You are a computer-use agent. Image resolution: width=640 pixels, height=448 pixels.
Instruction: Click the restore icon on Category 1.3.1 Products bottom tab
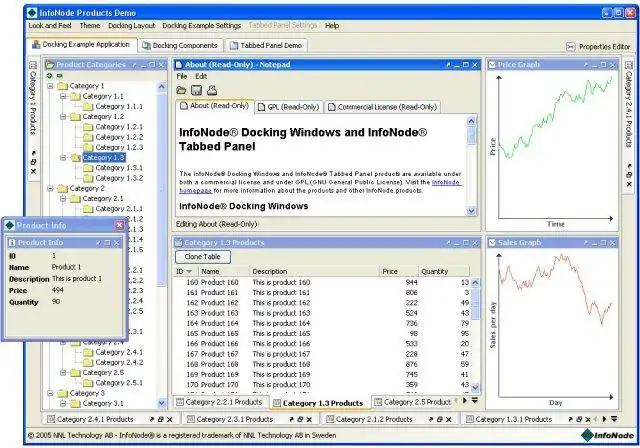click(x=579, y=419)
